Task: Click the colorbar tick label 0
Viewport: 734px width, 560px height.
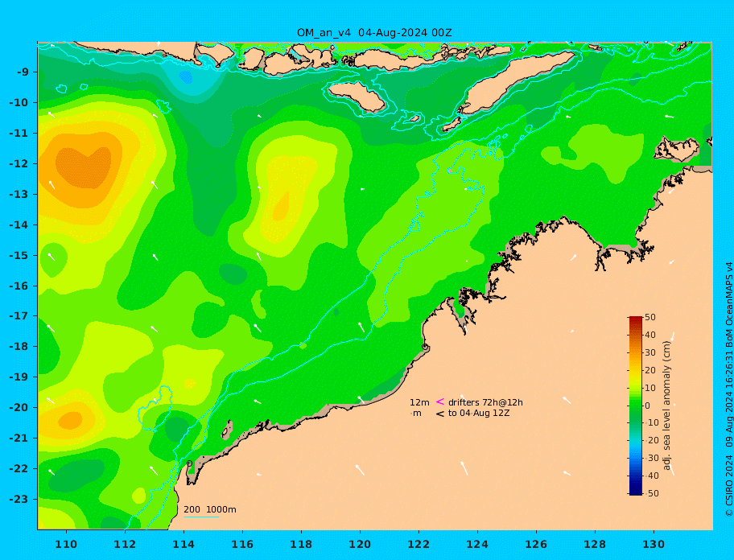Action: tap(647, 406)
